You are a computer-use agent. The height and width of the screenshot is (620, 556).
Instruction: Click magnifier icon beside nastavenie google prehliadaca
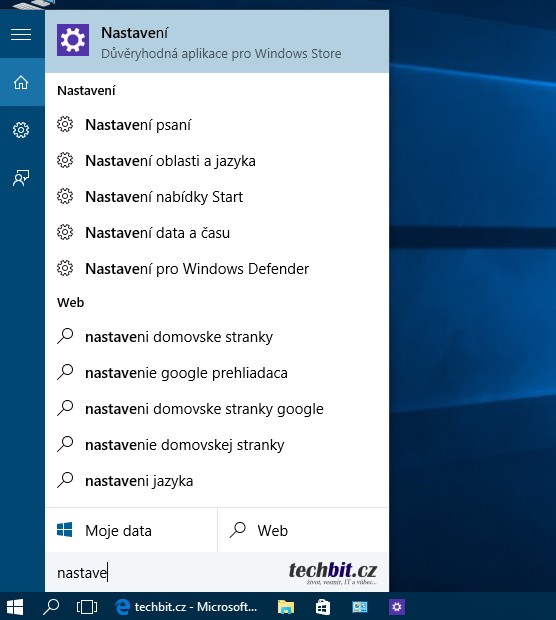click(65, 372)
